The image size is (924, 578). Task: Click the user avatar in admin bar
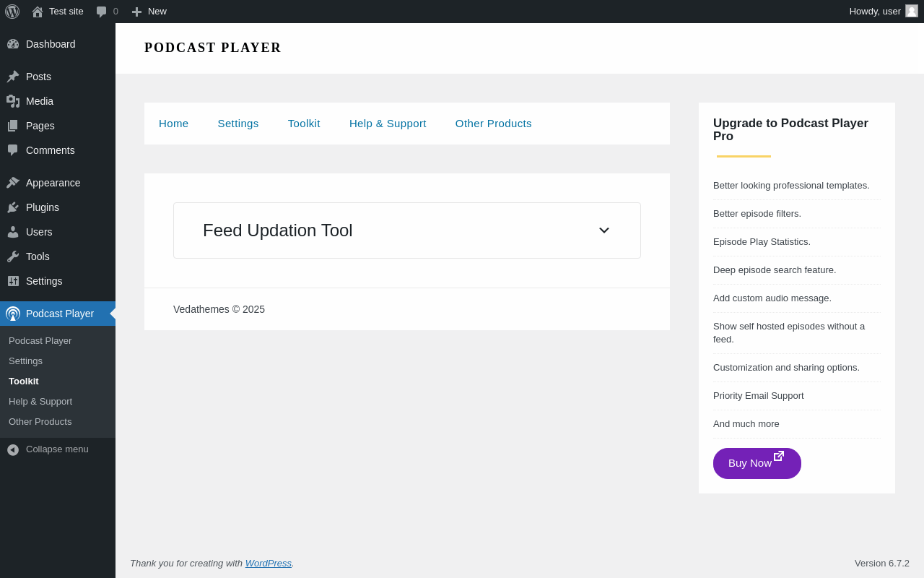912,11
